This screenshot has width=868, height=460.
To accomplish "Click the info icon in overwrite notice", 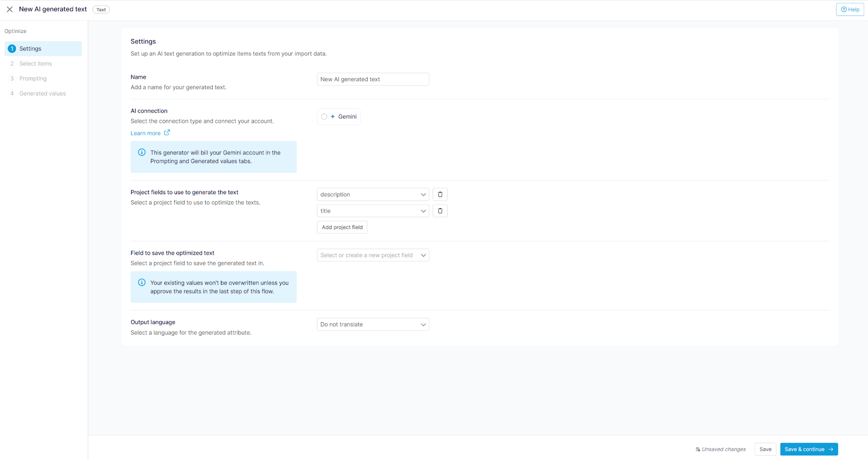I will pos(142,283).
